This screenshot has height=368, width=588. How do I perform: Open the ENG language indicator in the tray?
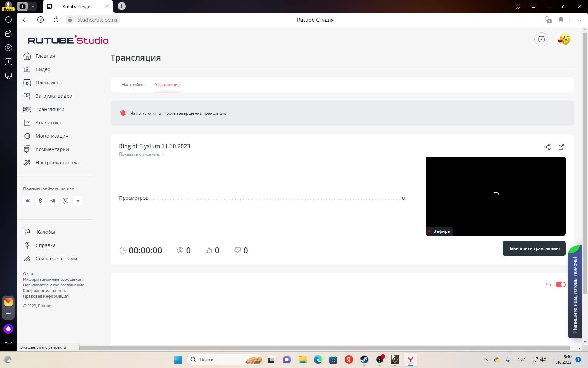(x=521, y=360)
